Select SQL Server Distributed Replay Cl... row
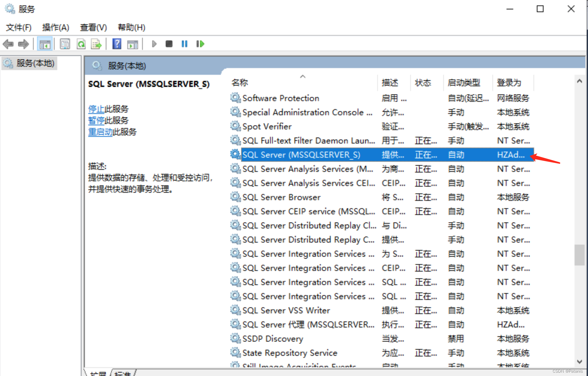 coord(382,225)
